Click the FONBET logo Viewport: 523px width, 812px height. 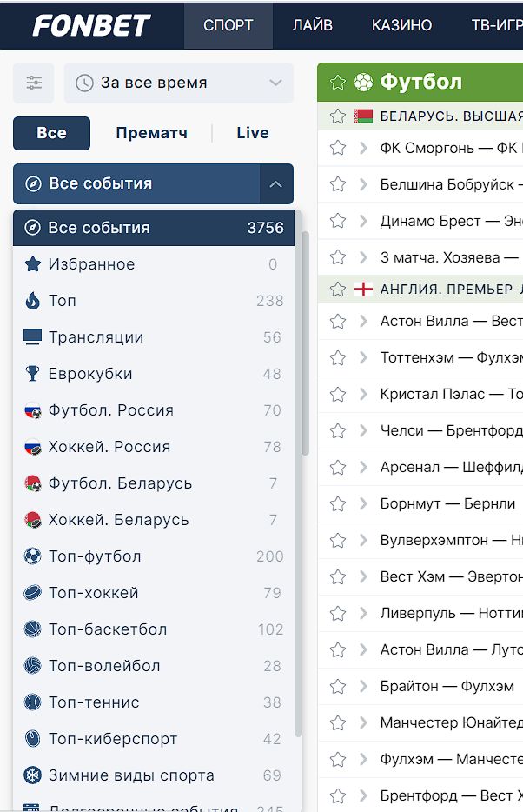coord(91,25)
